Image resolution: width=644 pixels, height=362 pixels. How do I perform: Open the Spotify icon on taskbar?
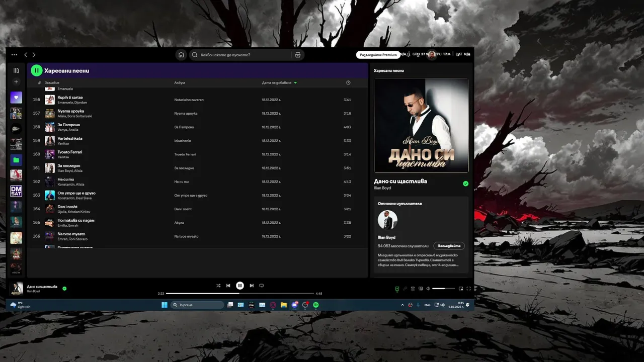point(316,305)
